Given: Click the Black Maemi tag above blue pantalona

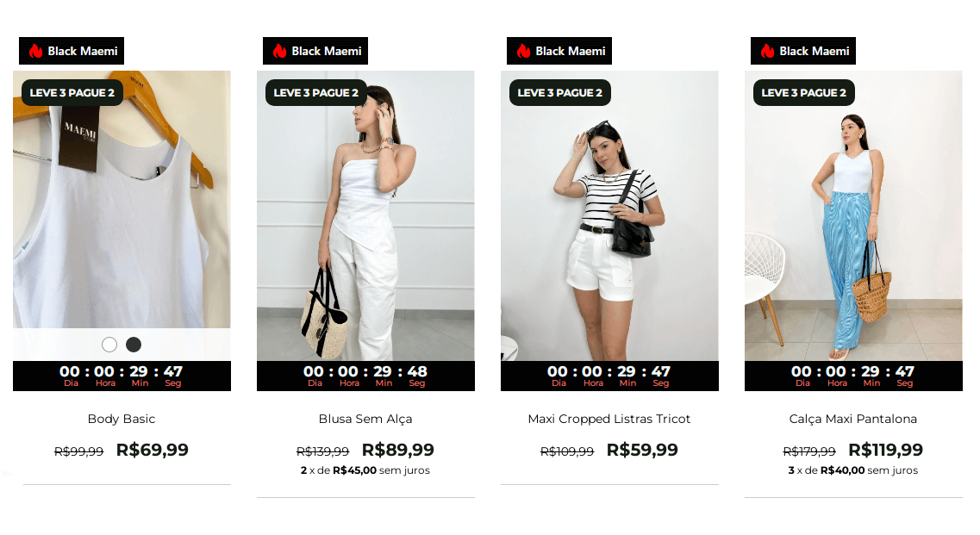Looking at the screenshot, I should click(803, 51).
